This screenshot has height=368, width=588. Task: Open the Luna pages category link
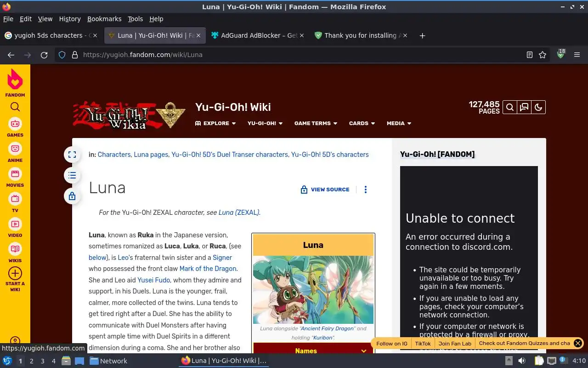(151, 155)
